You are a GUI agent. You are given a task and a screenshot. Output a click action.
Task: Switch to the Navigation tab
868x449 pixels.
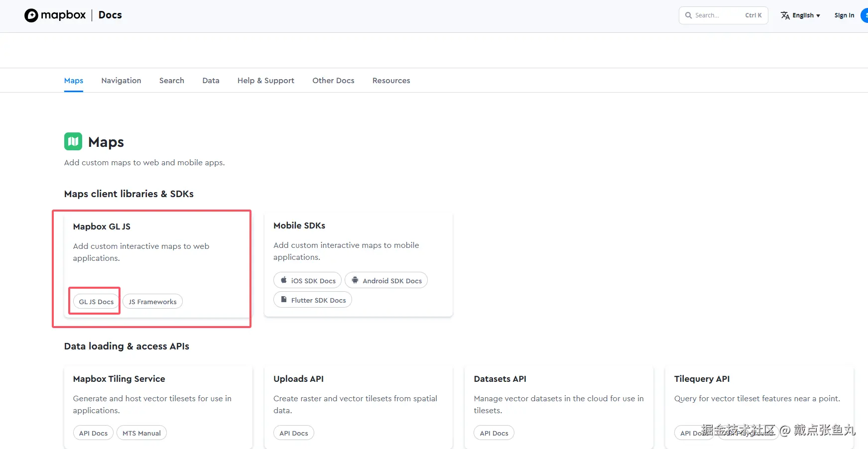pyautogui.click(x=121, y=81)
